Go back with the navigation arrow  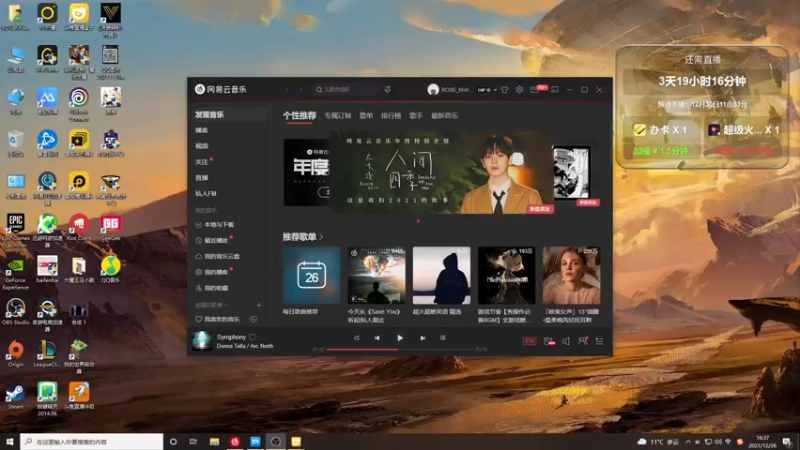(287, 90)
